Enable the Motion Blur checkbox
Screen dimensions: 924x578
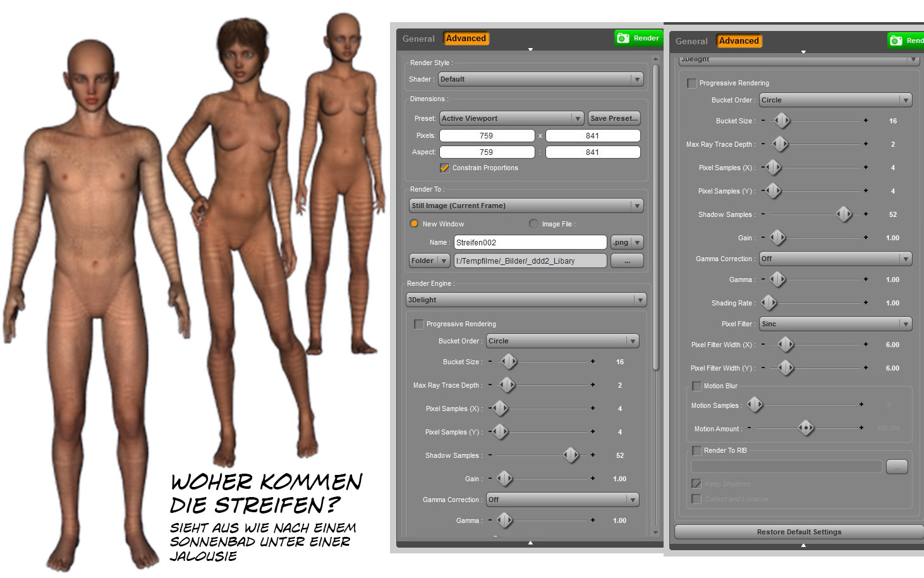coord(696,386)
